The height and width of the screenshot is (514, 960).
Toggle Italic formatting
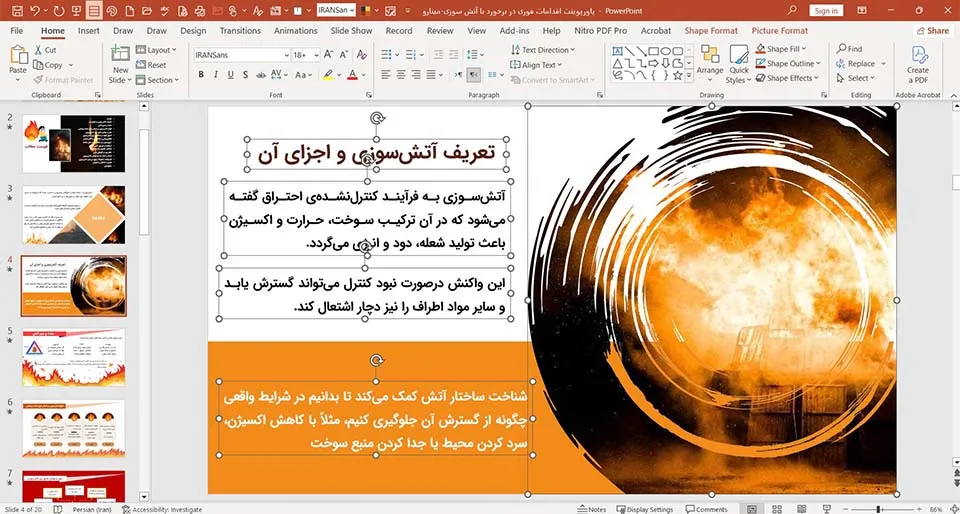coord(216,75)
